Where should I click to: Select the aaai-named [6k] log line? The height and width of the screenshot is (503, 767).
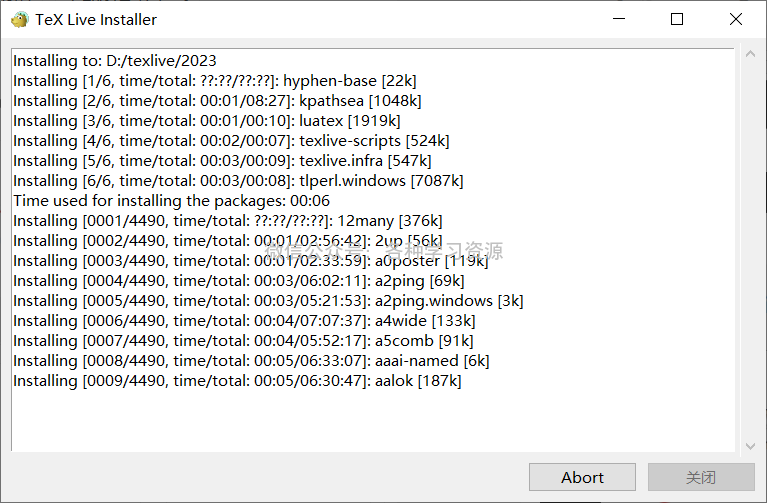tap(251, 362)
